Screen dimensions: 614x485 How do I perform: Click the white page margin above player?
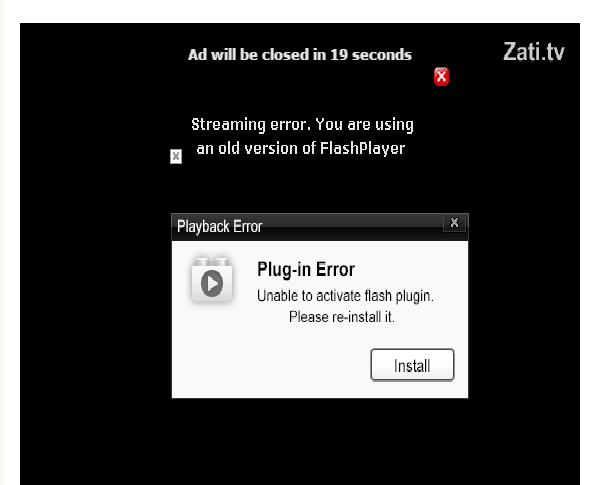[300, 11]
